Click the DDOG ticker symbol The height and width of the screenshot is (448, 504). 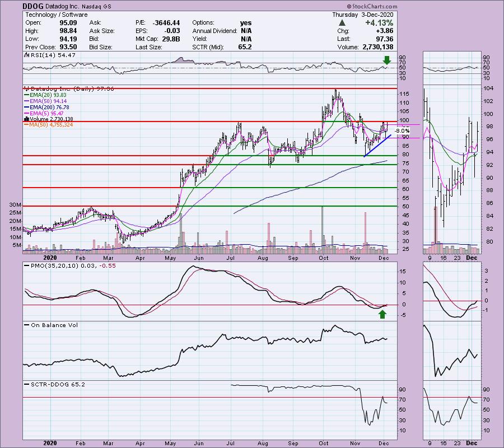32,6
